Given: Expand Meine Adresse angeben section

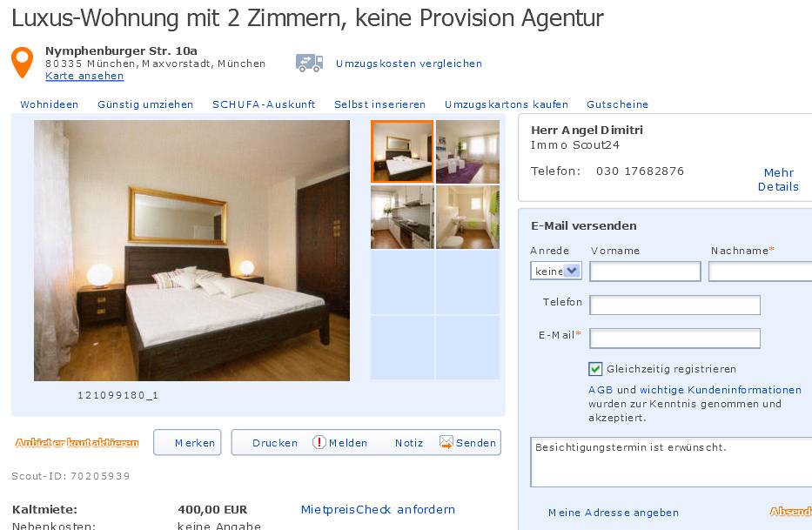Looking at the screenshot, I should point(614,513).
